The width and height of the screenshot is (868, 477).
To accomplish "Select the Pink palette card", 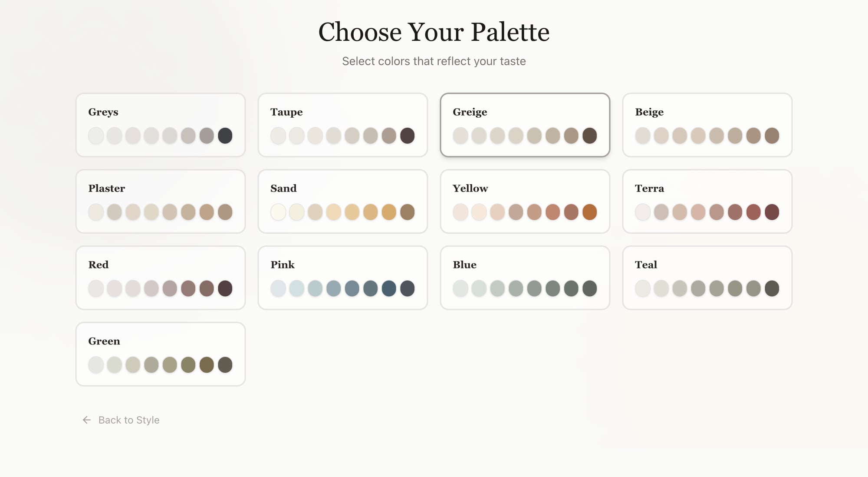I will click(x=342, y=278).
